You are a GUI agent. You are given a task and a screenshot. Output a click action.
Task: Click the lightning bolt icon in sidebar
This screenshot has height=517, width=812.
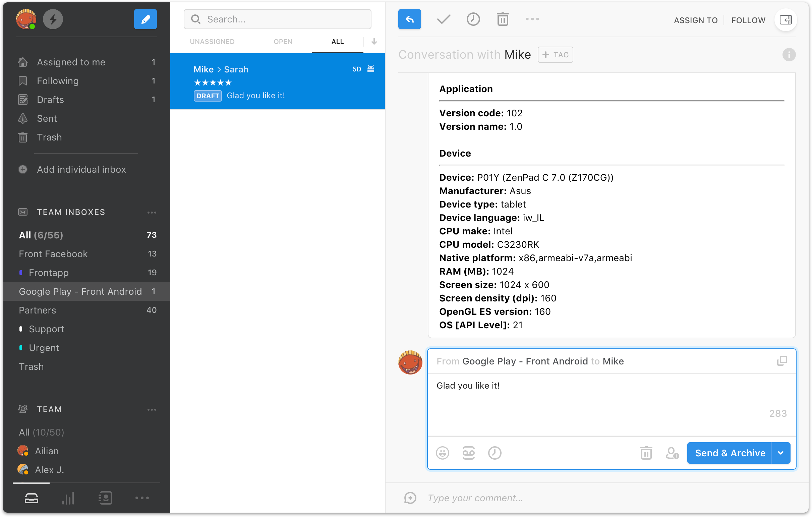[53, 19]
